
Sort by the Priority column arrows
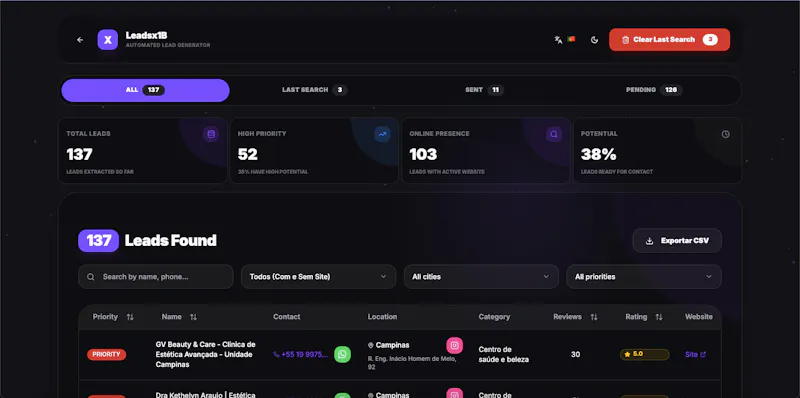pyautogui.click(x=130, y=317)
